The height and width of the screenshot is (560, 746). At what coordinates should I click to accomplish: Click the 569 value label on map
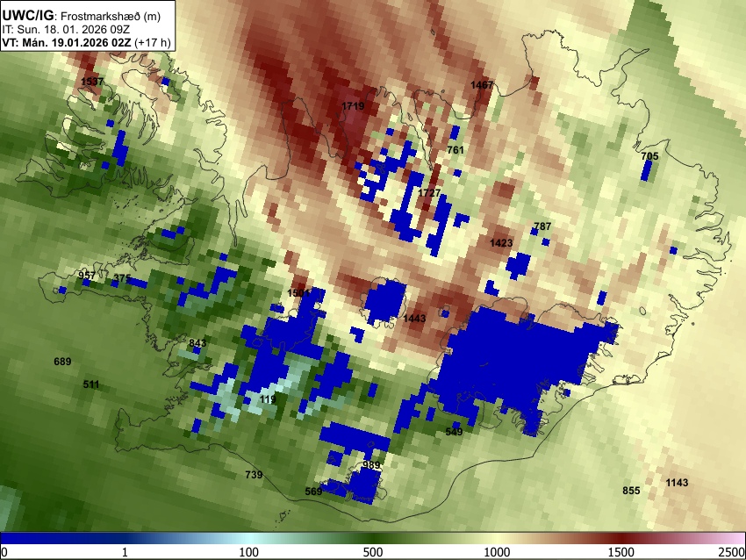[313, 491]
